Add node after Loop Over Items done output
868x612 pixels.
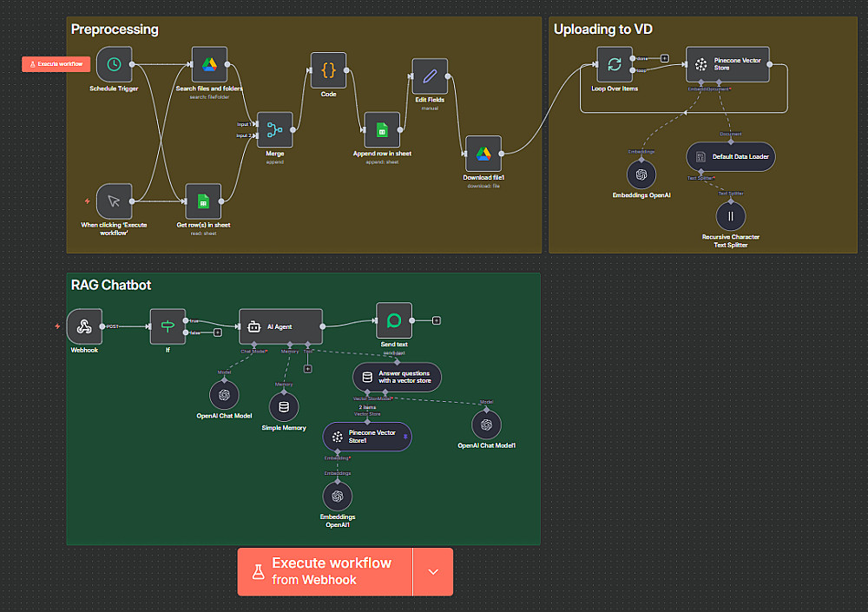(x=665, y=58)
